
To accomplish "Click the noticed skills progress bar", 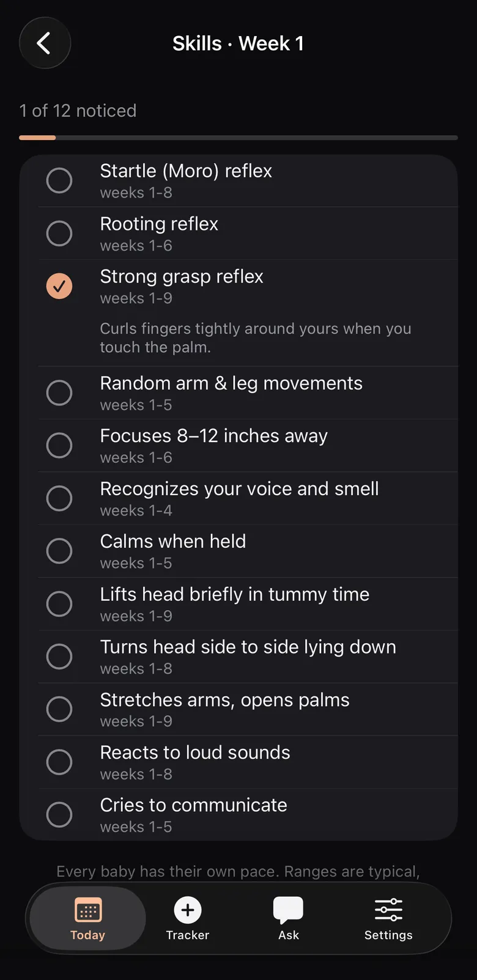I will click(239, 138).
